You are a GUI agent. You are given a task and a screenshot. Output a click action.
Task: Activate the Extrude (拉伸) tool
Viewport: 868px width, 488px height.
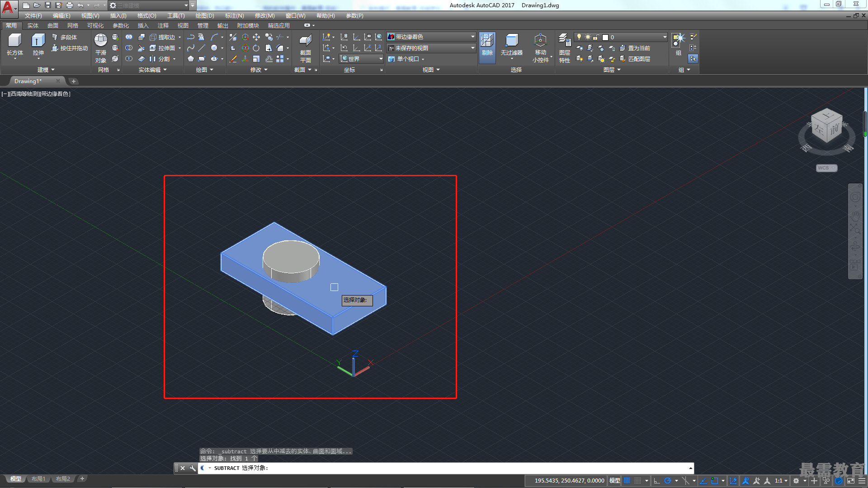tap(38, 45)
